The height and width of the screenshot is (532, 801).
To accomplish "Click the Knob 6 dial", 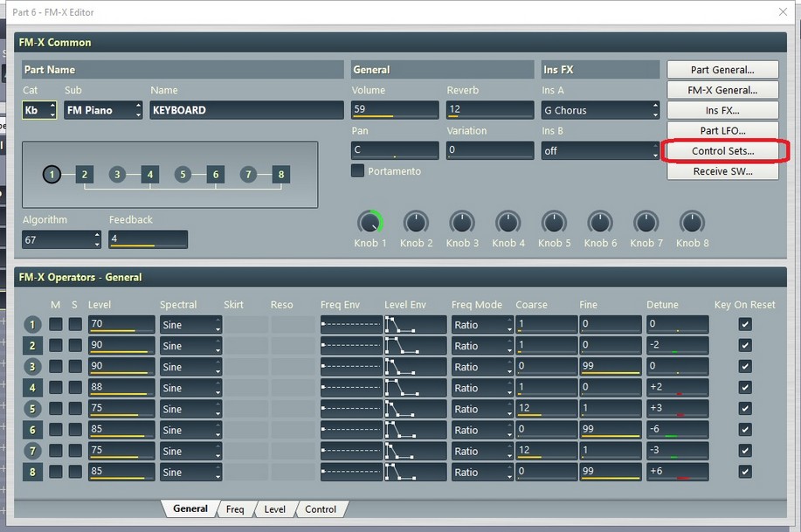I will [x=600, y=222].
